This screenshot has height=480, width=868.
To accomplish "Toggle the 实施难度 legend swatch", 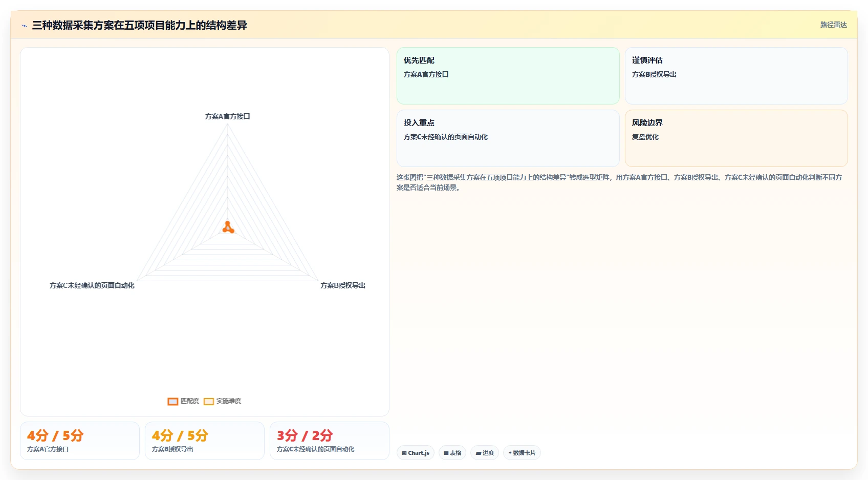I will pos(209,401).
